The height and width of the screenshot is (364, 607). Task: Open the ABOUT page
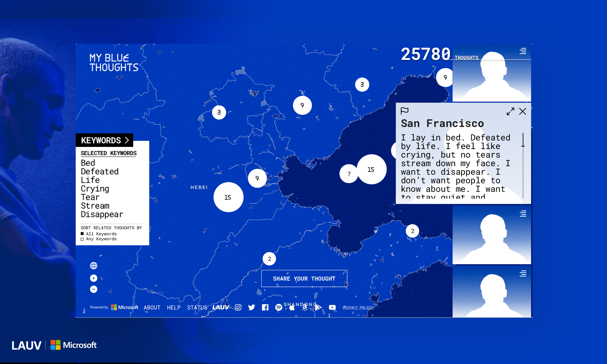point(152,307)
